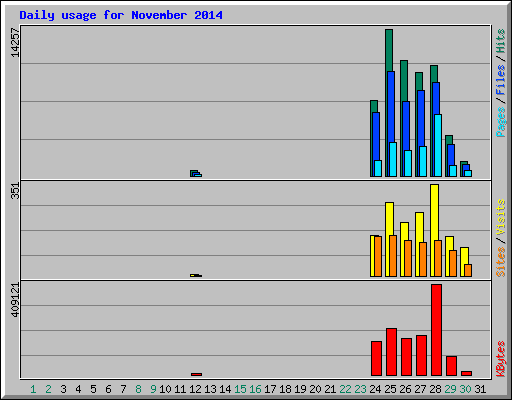Screen dimensions: 512x400
Task: Click the cyan Pages bar for day 28
Action: coord(438,145)
